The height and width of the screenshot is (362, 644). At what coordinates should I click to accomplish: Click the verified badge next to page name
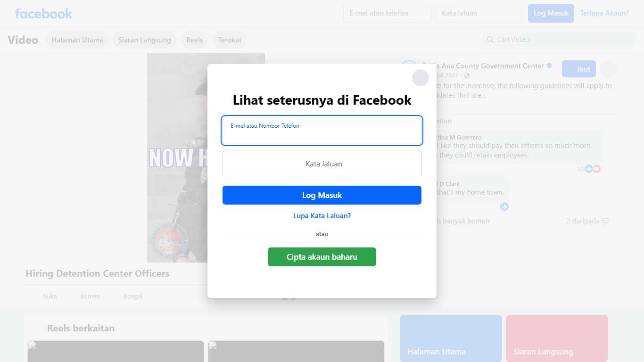(x=549, y=66)
